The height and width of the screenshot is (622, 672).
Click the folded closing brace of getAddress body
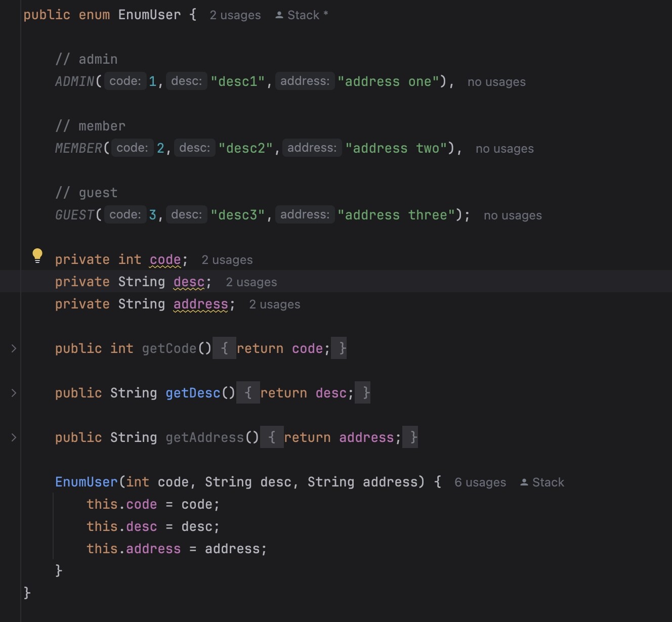pyautogui.click(x=413, y=437)
